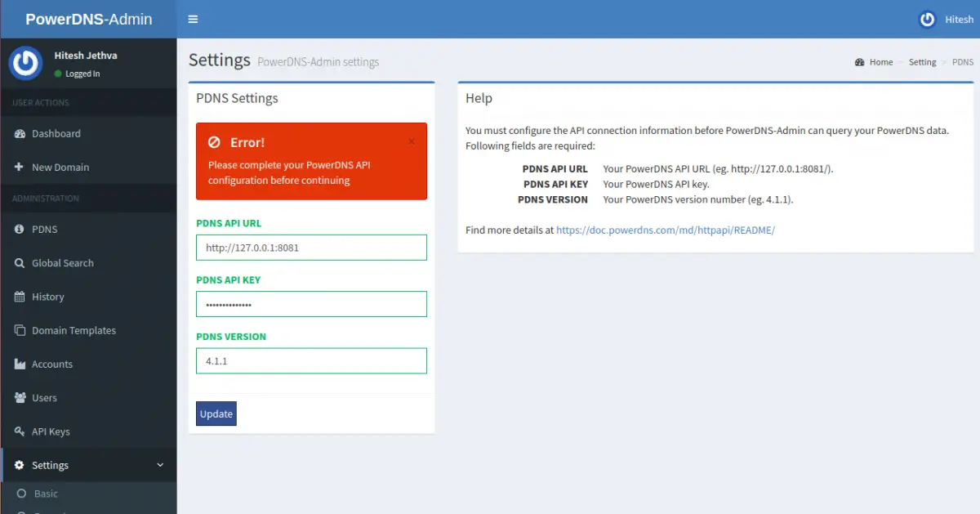980x514 pixels.
Task: Collapse the Settings submenu chevron
Action: (161, 465)
